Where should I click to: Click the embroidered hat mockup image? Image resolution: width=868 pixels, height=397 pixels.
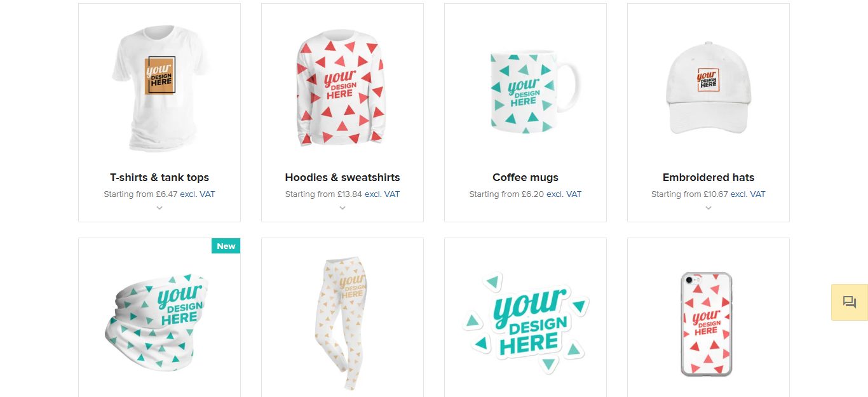coord(709,88)
